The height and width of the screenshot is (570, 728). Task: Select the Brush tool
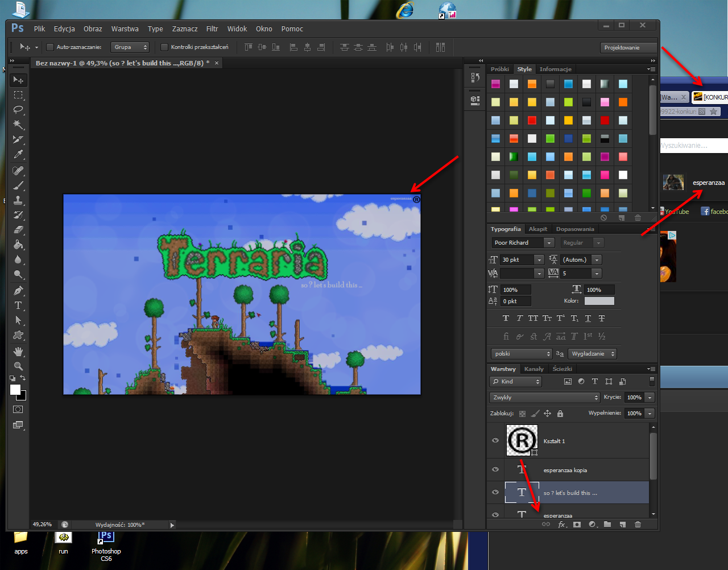[19, 185]
